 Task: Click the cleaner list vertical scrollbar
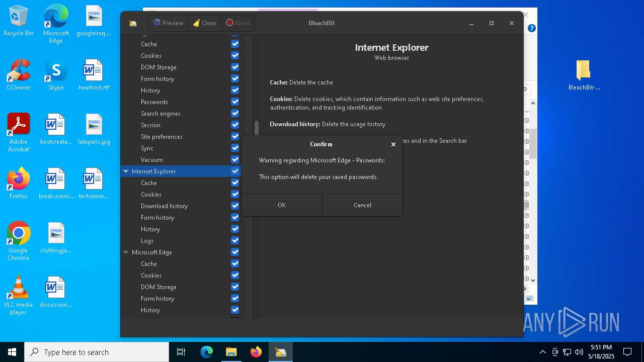[256, 127]
